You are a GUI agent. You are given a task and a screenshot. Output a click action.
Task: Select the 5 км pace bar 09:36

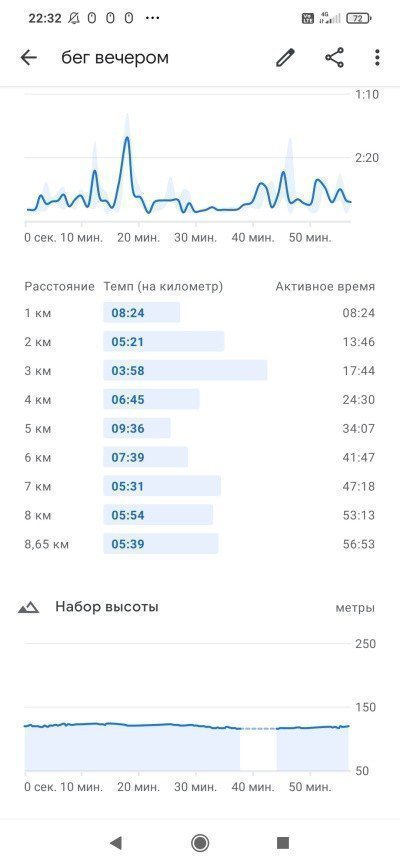[x=137, y=428]
